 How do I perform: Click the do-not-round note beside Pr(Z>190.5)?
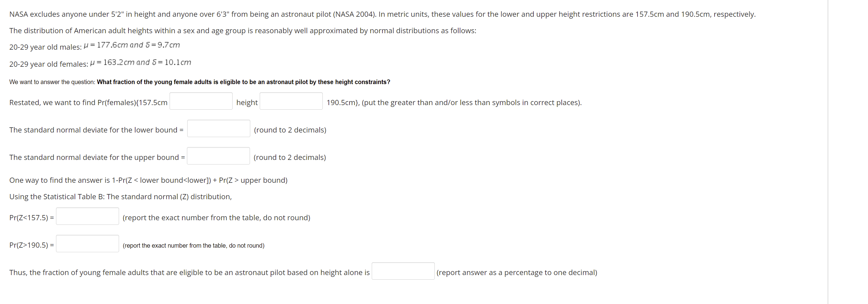[x=193, y=246]
